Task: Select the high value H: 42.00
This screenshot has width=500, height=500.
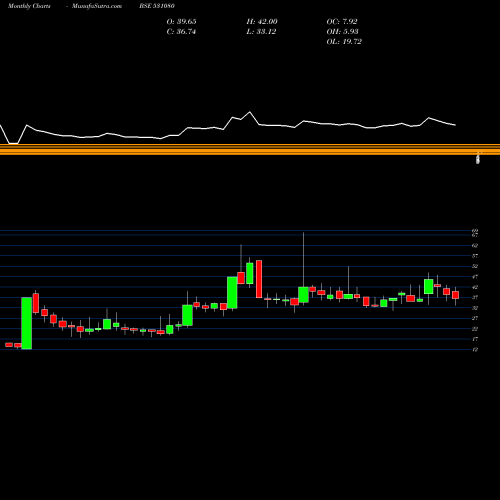Action: 262,22
